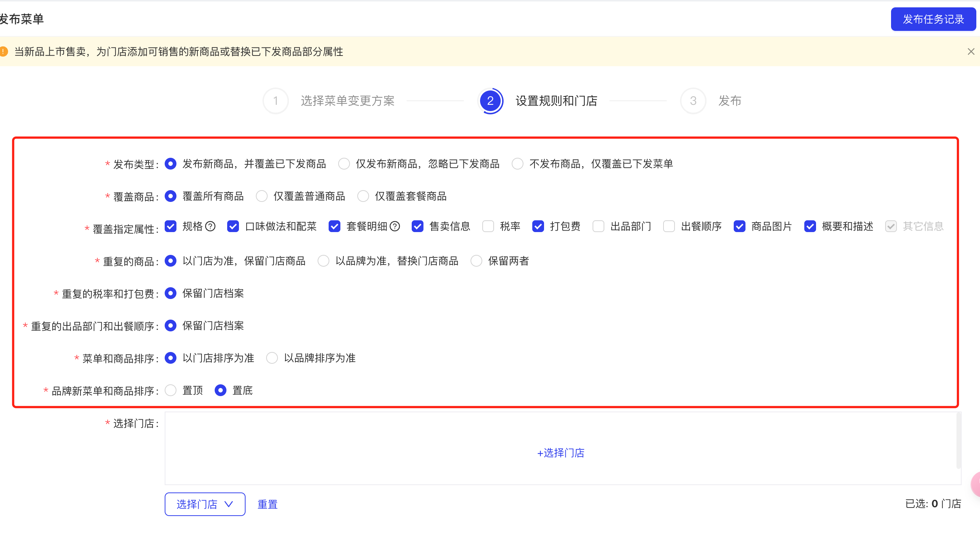
Task: Select 置顶 for brand new menu sorting
Action: [x=171, y=390]
